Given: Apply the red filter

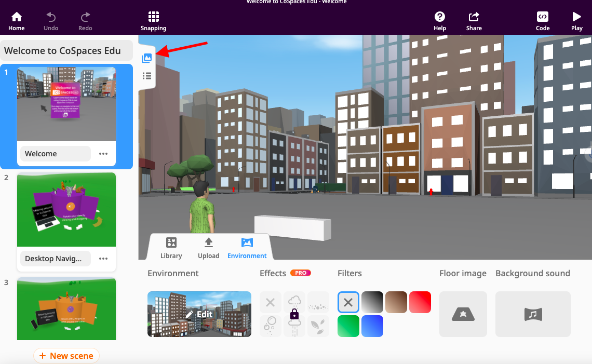Looking at the screenshot, I should pos(420,302).
